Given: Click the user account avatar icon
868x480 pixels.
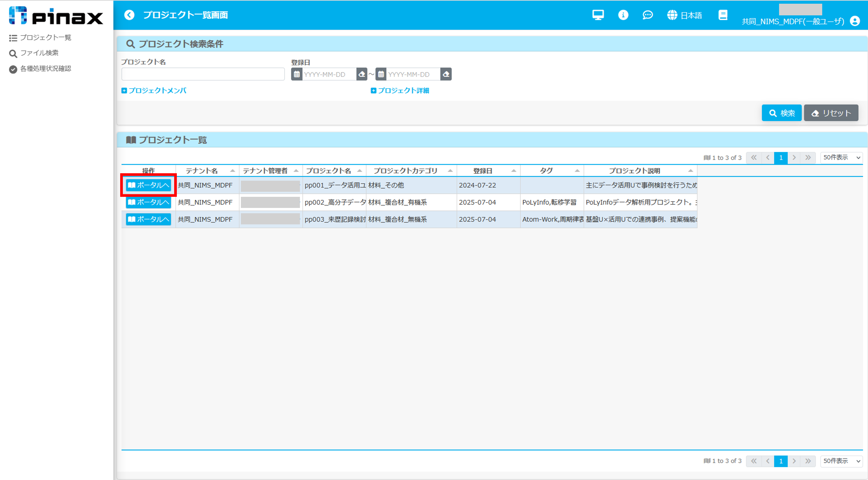Looking at the screenshot, I should pos(854,21).
